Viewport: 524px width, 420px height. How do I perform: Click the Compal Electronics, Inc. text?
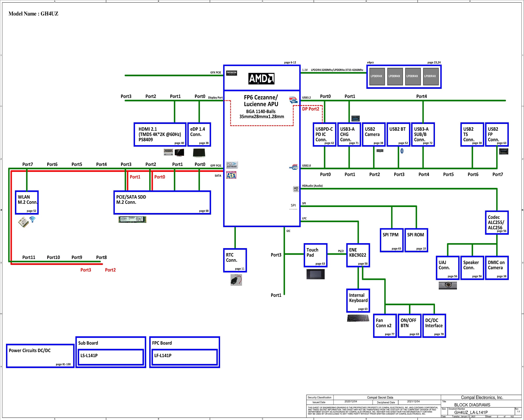(482, 397)
